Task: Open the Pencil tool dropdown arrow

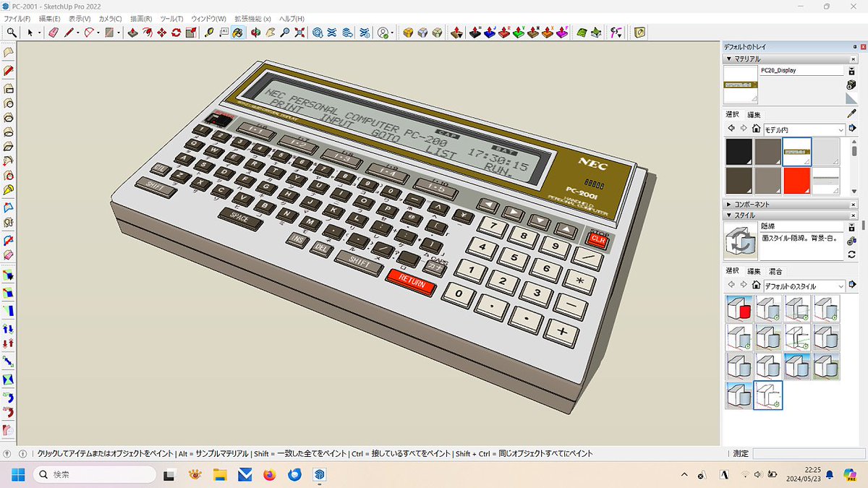Action: point(78,33)
